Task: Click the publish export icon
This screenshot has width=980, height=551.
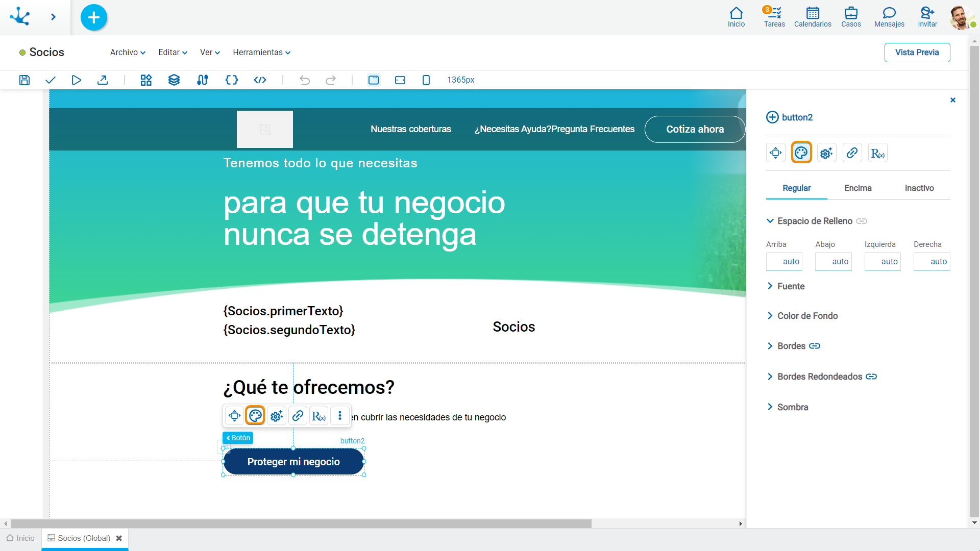Action: (x=103, y=80)
